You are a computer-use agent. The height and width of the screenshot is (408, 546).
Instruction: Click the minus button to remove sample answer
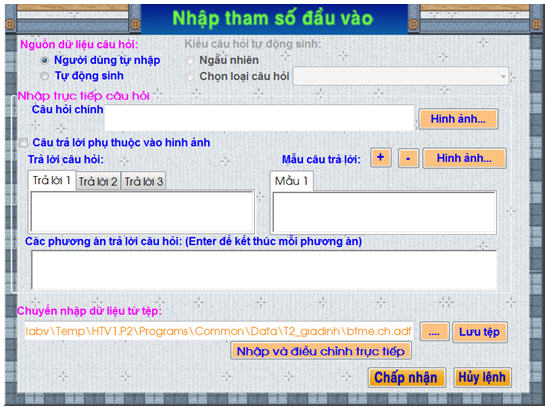408,158
